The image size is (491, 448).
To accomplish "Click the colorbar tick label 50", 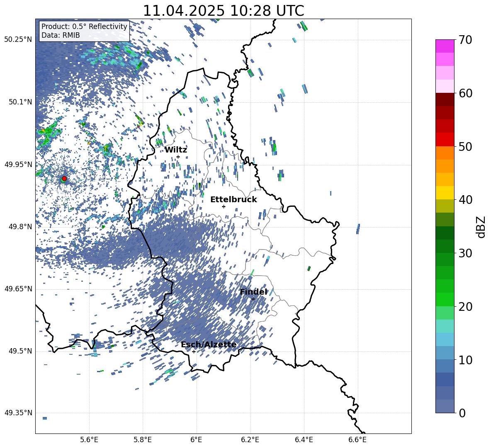I will pyautogui.click(x=466, y=147).
